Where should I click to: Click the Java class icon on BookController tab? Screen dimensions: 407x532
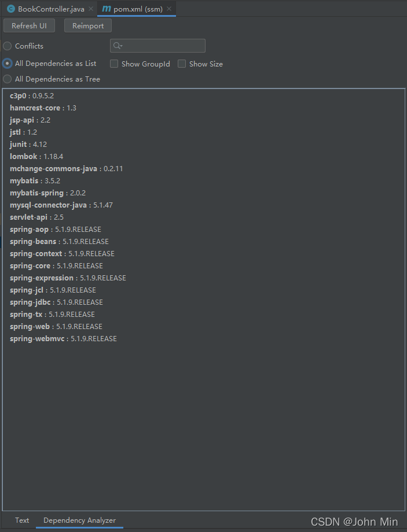point(11,9)
